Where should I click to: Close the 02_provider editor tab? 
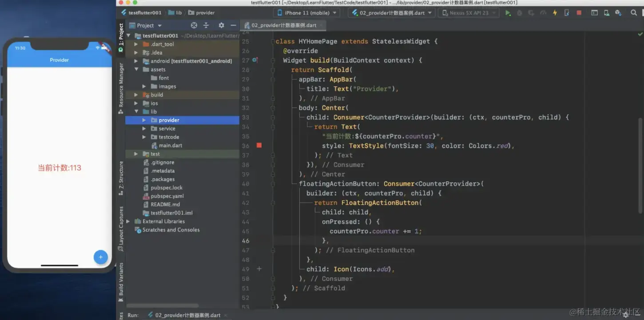click(x=322, y=25)
